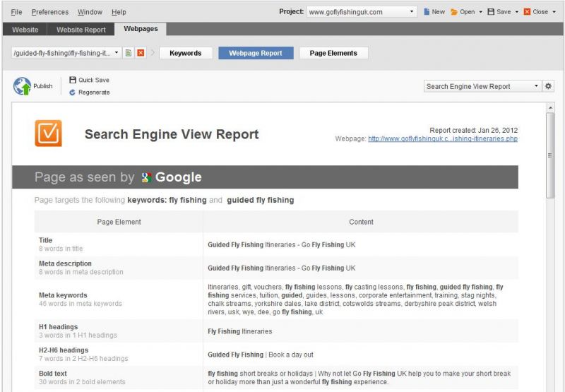
Task: Open the Preferences menu
Action: pyautogui.click(x=50, y=12)
